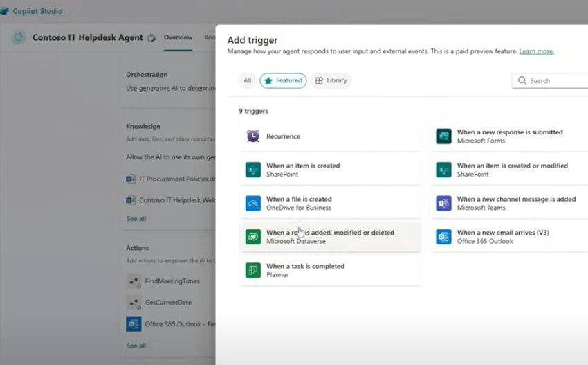Open the Overview tab
Image resolution: width=588 pixels, height=365 pixels.
178,37
